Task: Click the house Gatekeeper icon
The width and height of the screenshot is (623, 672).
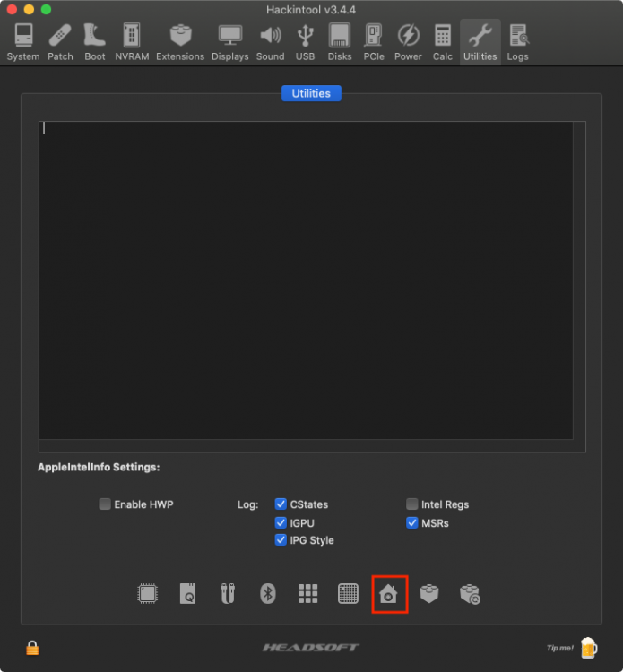Action: pyautogui.click(x=388, y=594)
